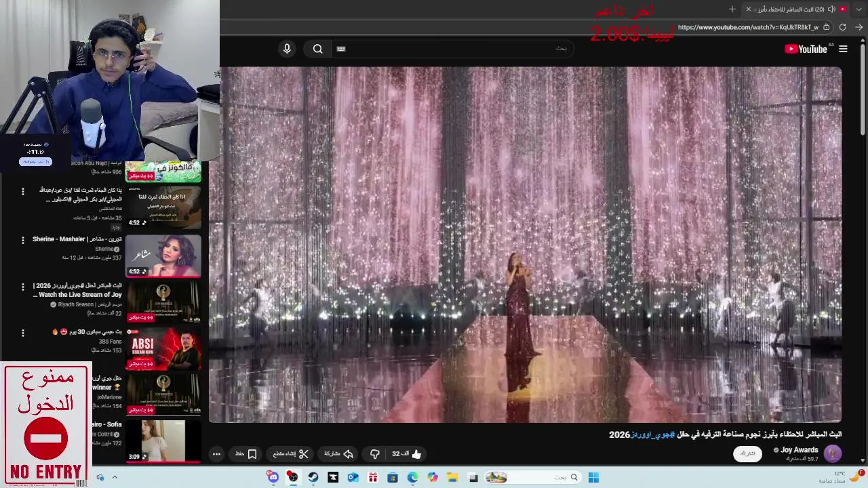Click the YouTube search magnifier button
The image size is (868, 488).
pos(317,49)
